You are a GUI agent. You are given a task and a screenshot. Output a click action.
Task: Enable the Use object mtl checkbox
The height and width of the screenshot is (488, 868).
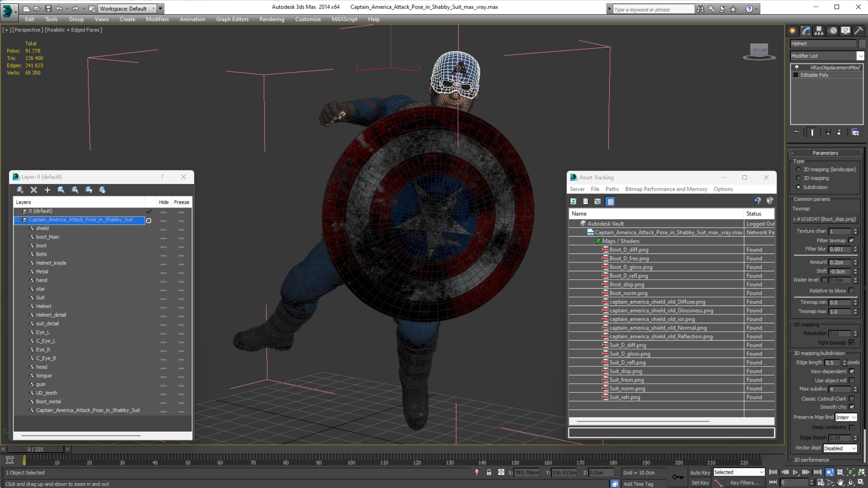(x=852, y=380)
